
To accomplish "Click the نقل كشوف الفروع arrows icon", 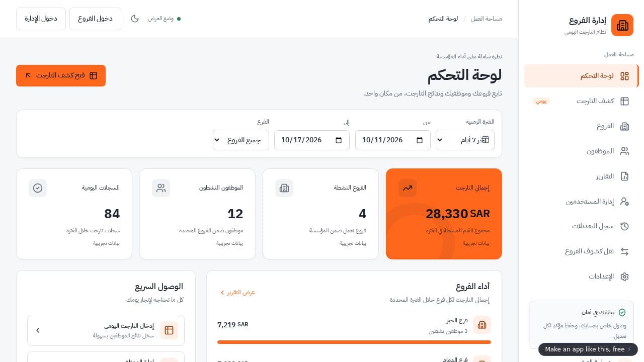I will 624,251.
